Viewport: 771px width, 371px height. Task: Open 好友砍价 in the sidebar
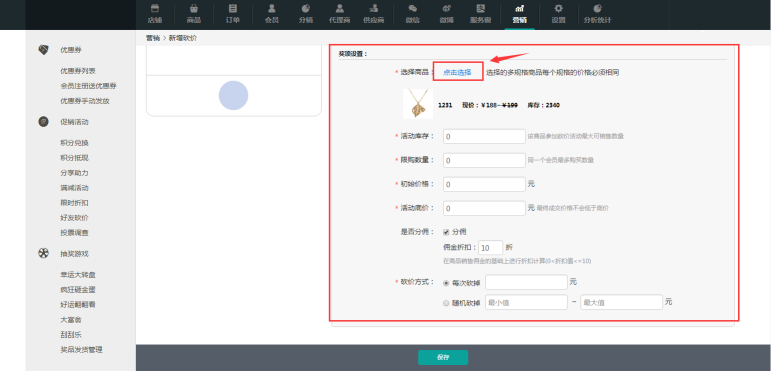pyautogui.click(x=75, y=218)
